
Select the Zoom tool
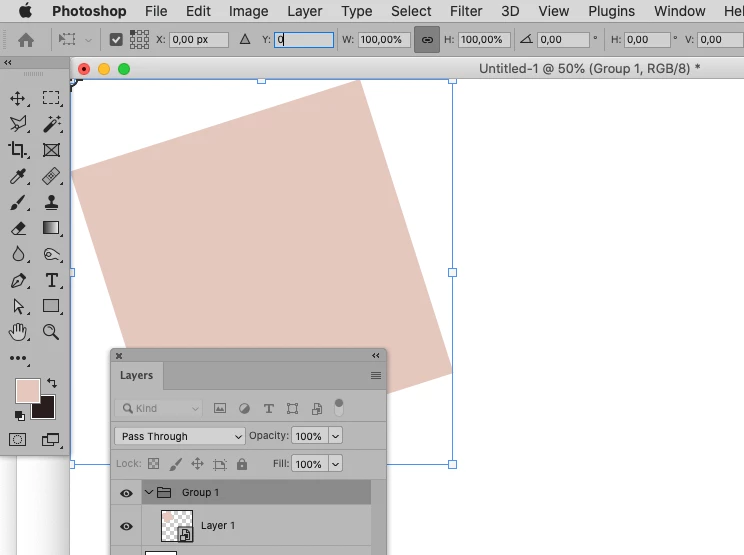(x=51, y=332)
